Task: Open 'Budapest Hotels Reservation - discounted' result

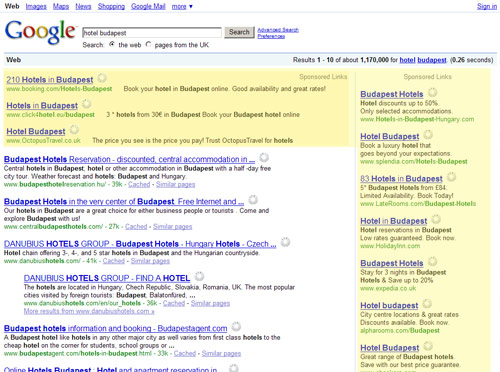Action: coord(129,159)
